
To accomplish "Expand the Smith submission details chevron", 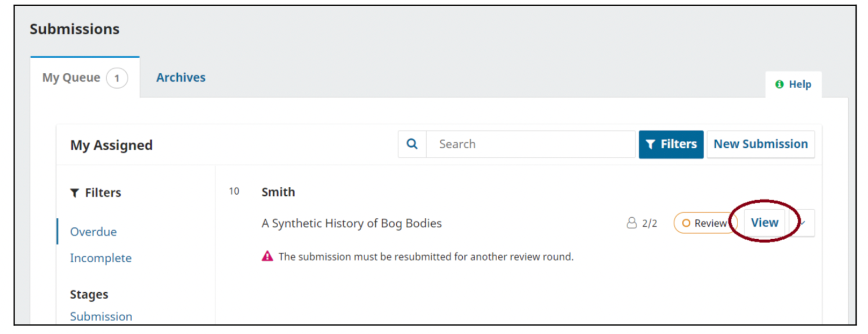I will [x=803, y=223].
